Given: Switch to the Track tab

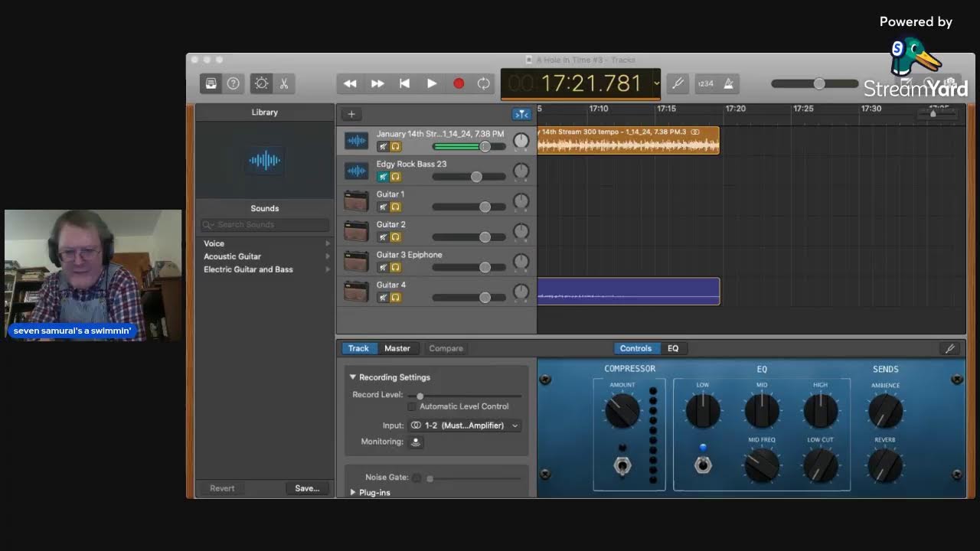Looking at the screenshot, I should 358,348.
